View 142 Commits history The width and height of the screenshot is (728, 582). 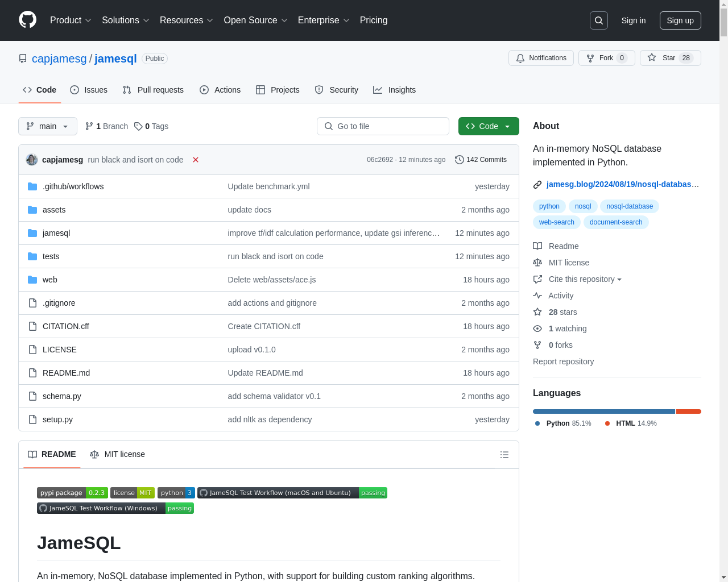[481, 160]
